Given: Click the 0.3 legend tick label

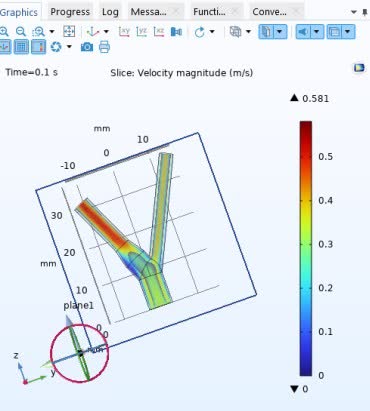Looking at the screenshot, I should [x=325, y=244].
